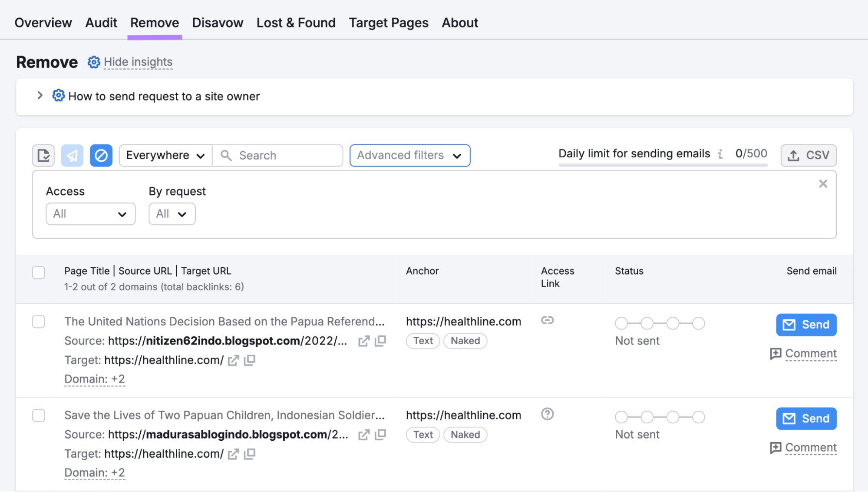Check the select-all checkbox in table header
This screenshot has height=492, width=868.
(x=39, y=272)
